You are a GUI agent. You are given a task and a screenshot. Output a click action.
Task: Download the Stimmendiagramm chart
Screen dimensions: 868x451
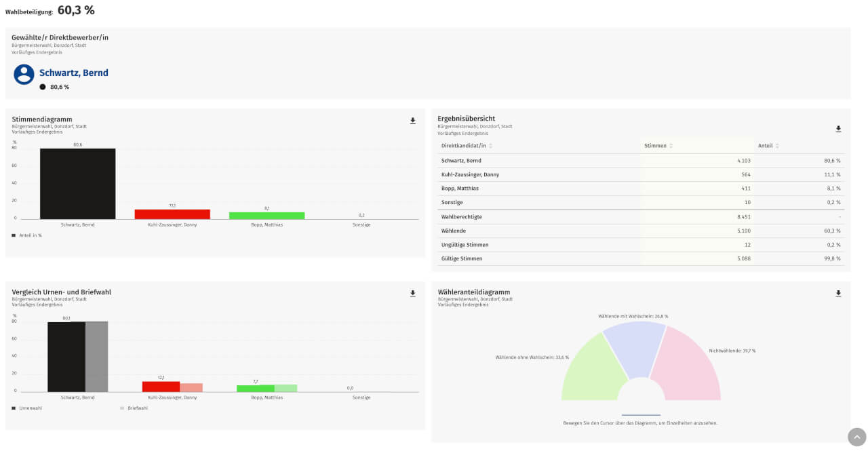pos(412,121)
